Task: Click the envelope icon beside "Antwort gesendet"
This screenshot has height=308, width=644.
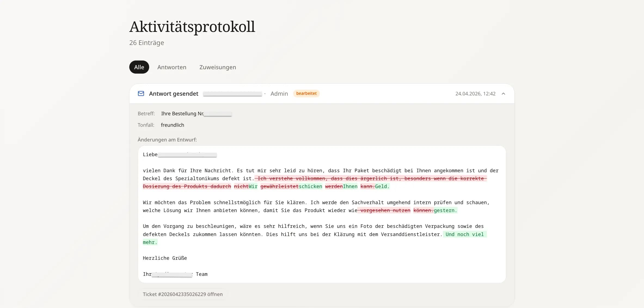Action: [141, 93]
